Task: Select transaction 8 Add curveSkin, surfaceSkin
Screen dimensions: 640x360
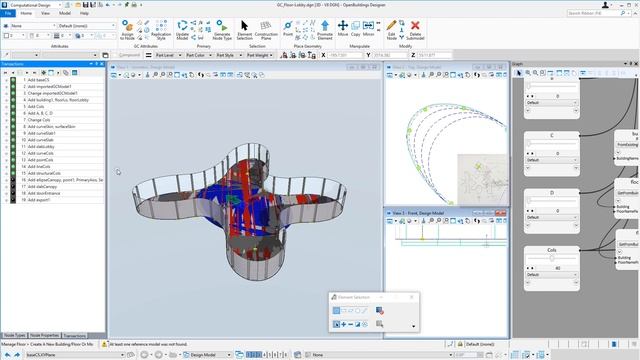Action: [x=51, y=127]
